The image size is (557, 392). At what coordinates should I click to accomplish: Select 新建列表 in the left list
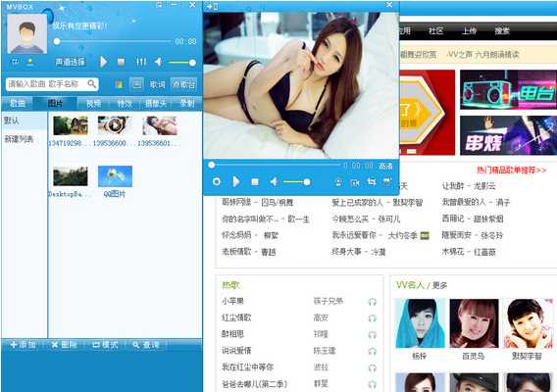point(20,139)
